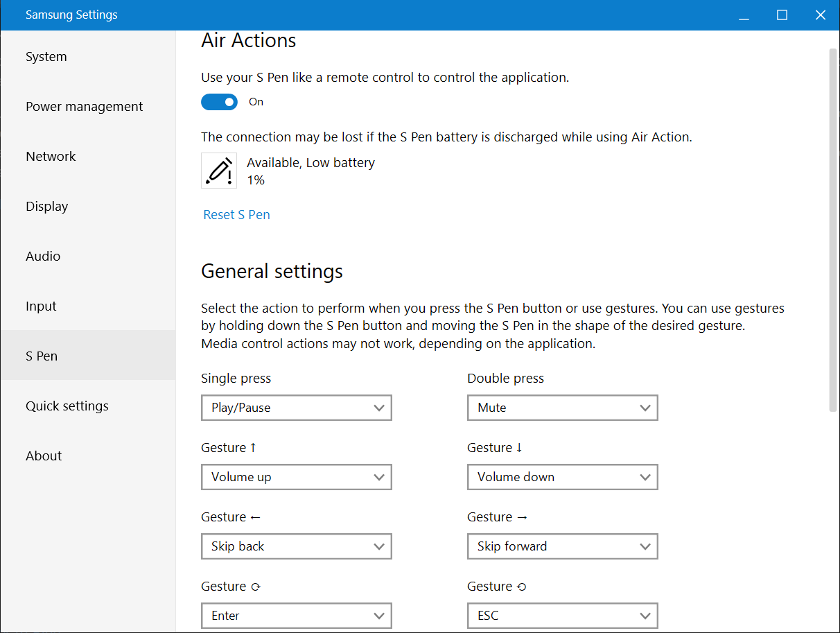Select the S Pen sidebar item
The height and width of the screenshot is (633, 840).
(88, 355)
